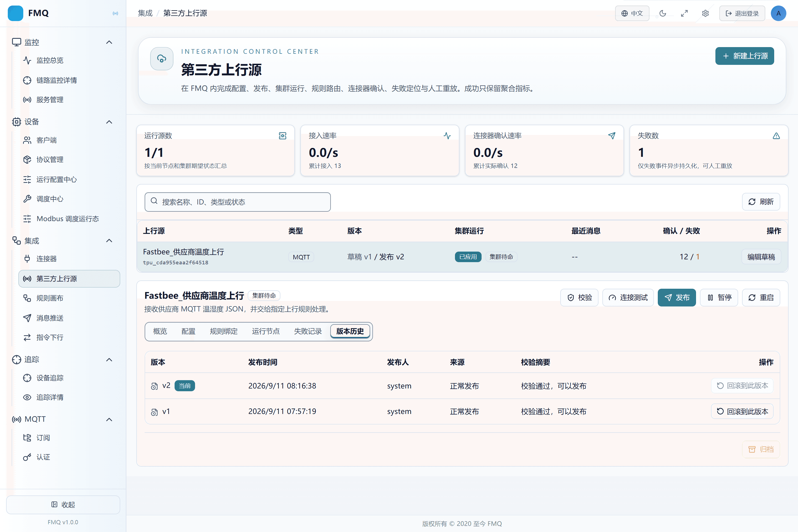Collapse the 监控 sidebar group
Viewport: 798px width, 532px height.
tap(109, 42)
